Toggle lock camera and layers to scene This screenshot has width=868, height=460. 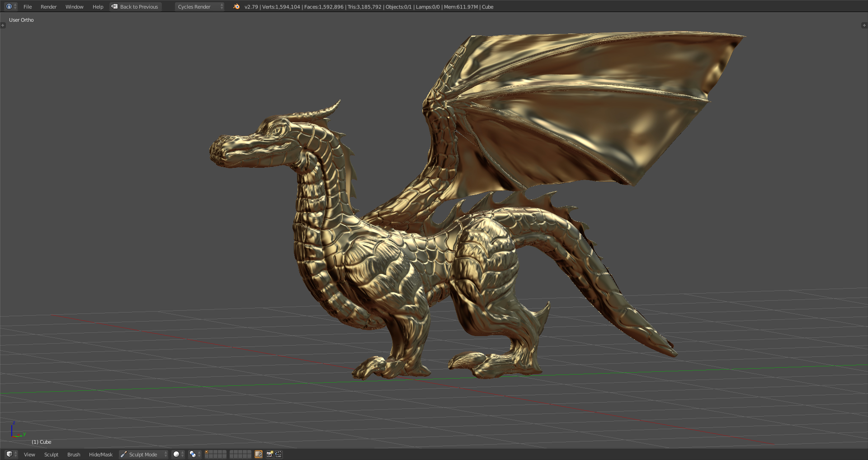point(259,454)
